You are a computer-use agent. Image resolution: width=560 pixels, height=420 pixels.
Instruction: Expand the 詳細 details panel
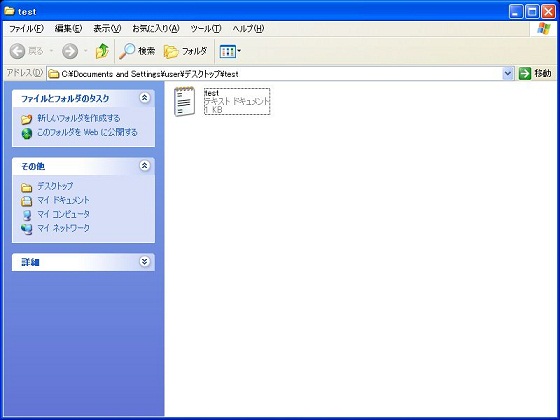[144, 261]
